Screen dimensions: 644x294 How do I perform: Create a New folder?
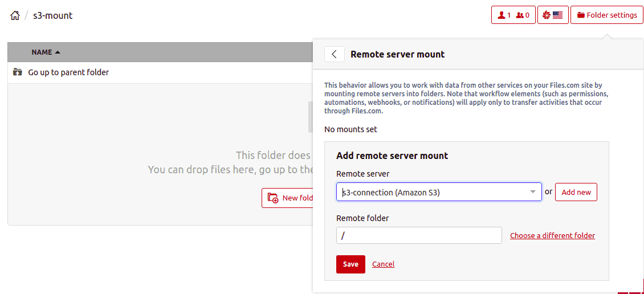(287, 198)
